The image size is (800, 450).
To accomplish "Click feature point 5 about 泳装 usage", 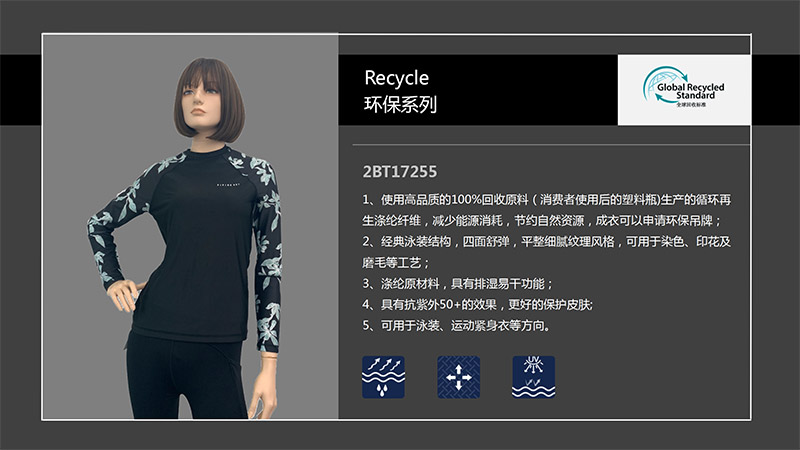I will tap(457, 326).
